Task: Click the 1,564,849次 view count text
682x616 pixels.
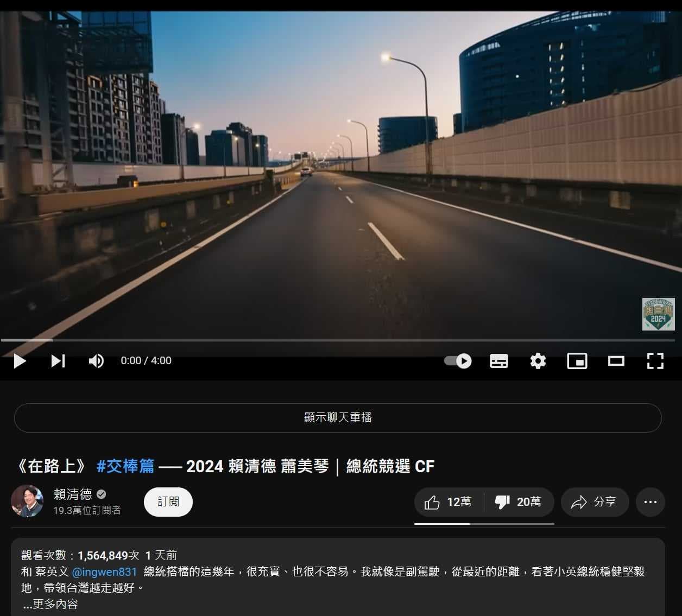Action: [109, 555]
